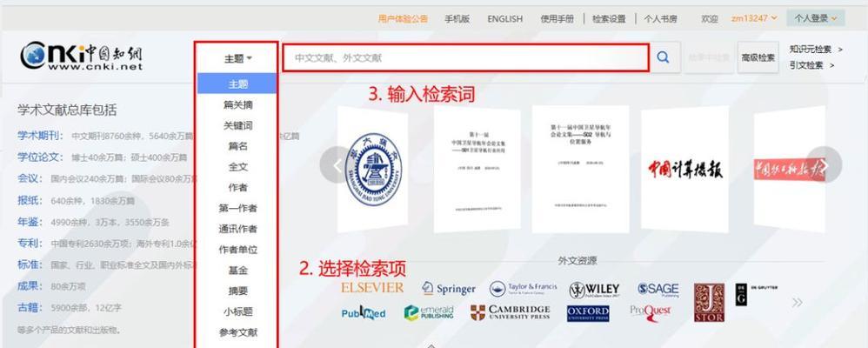Open 学术期刊 category link

(x=40, y=136)
